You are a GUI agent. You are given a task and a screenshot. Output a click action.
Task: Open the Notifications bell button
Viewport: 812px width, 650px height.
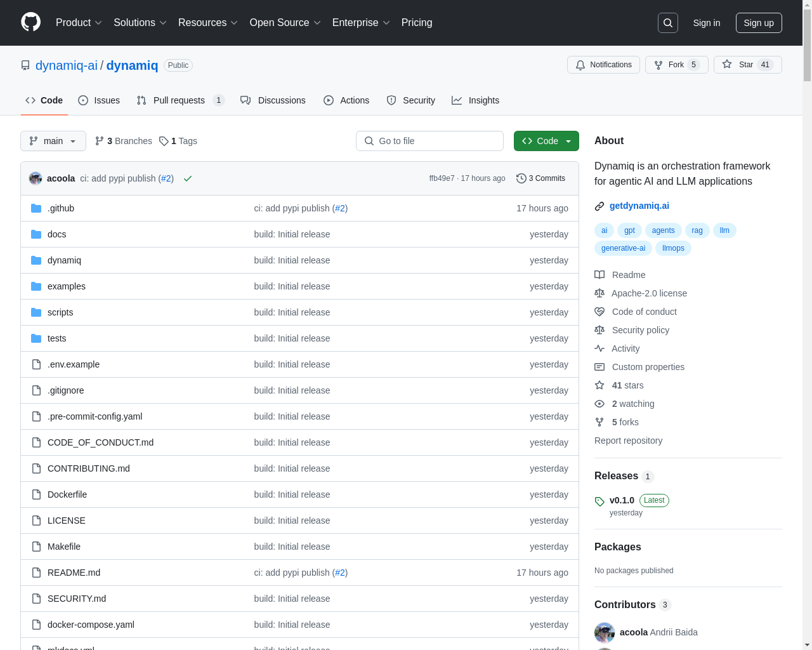(603, 65)
